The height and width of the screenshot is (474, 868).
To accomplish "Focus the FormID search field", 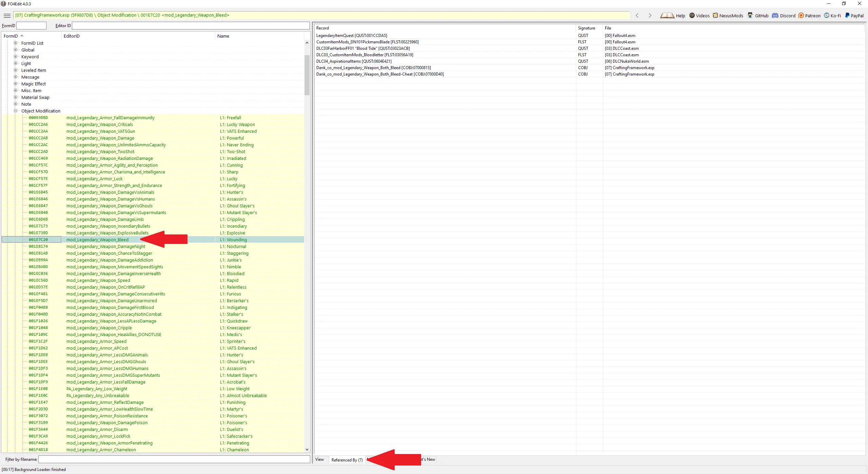I will pyautogui.click(x=31, y=26).
